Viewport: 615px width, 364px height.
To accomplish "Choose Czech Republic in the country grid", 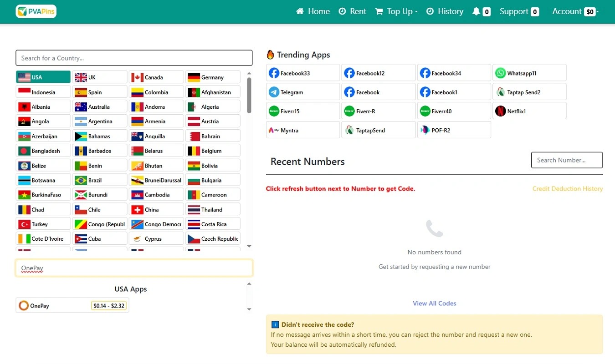I will point(213,238).
